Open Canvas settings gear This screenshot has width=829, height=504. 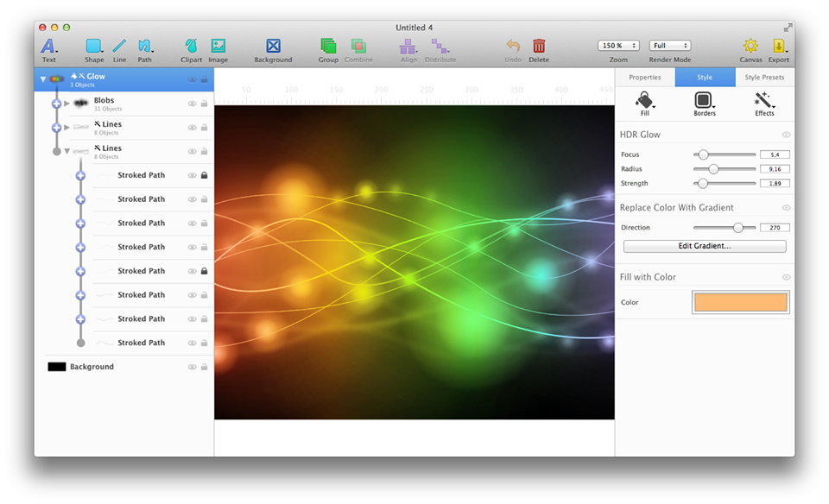point(750,46)
